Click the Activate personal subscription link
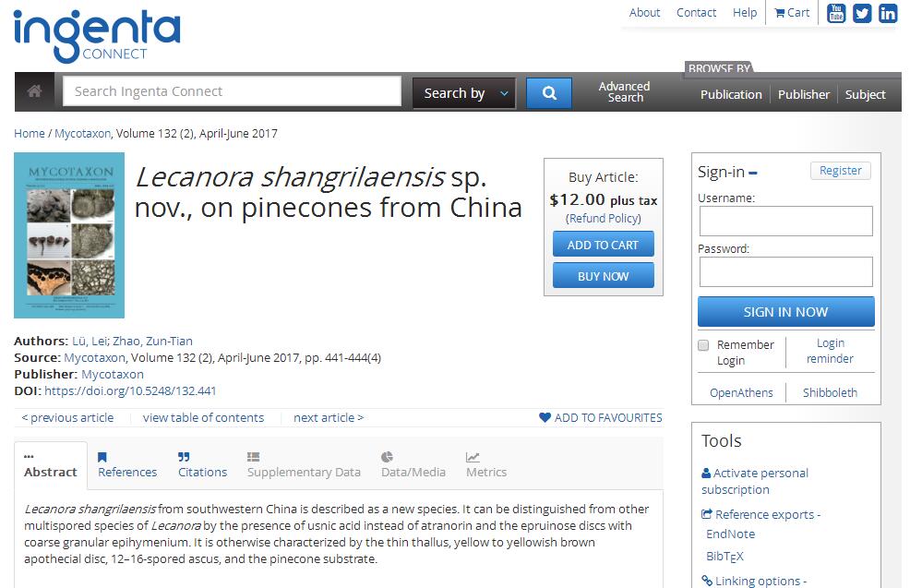The width and height of the screenshot is (910, 588). pyautogui.click(x=754, y=481)
